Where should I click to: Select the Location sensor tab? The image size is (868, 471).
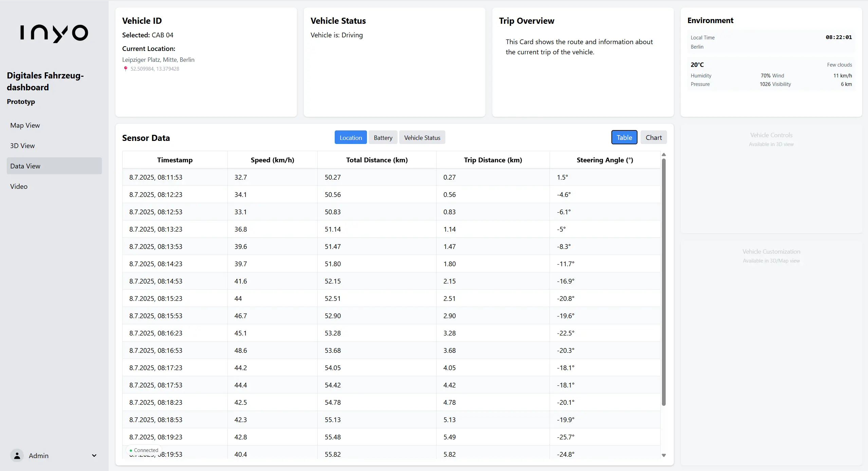[x=351, y=138]
